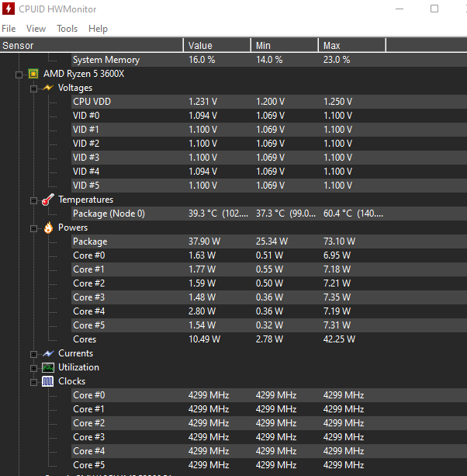Collapse the Temperatures tree section

click(33, 200)
